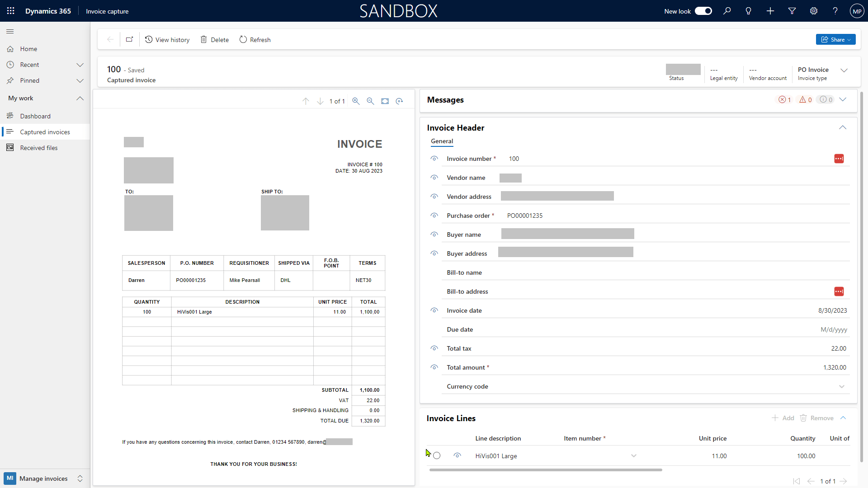
Task: Switch to the General tab
Action: pos(442,141)
